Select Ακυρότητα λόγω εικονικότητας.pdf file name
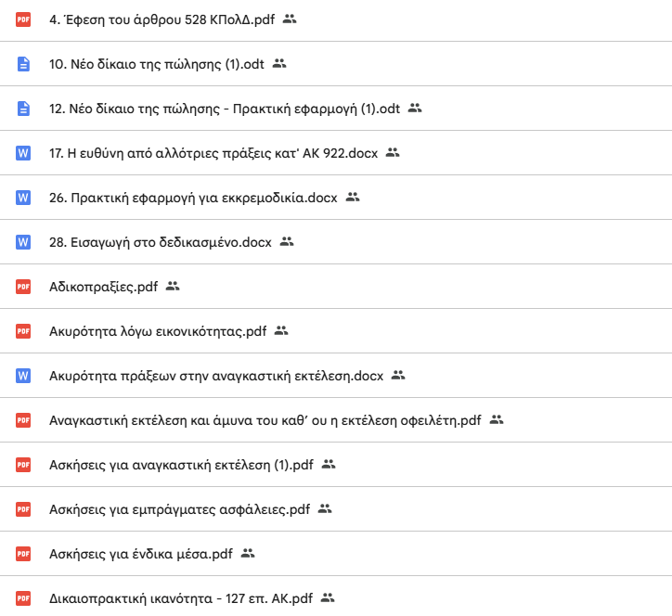 pos(158,331)
